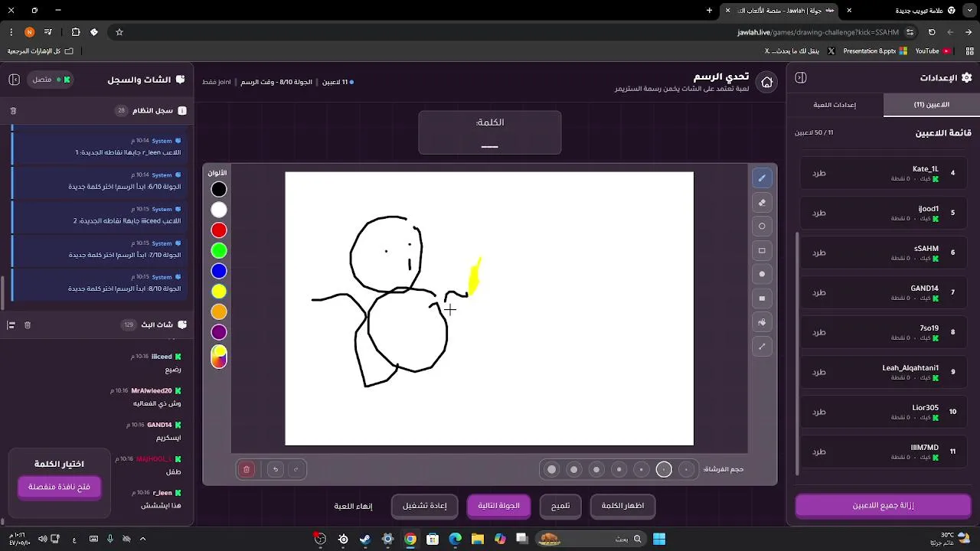Toggle microphone icon in system tray
Screen dimensions: 980x551
pos(109,539)
